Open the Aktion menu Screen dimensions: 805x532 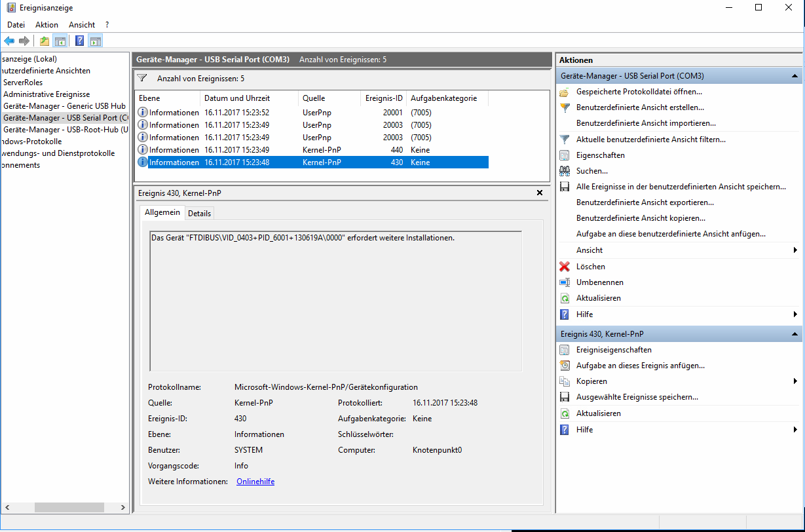(x=47, y=24)
